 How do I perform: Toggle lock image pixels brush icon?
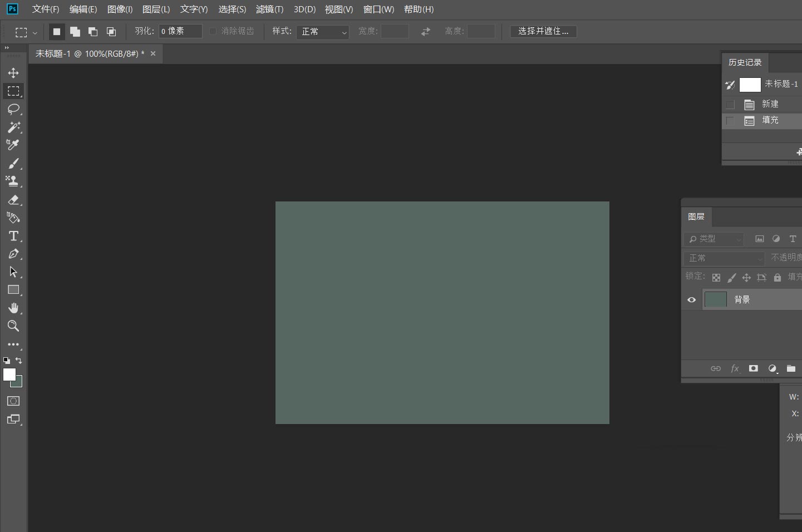732,277
